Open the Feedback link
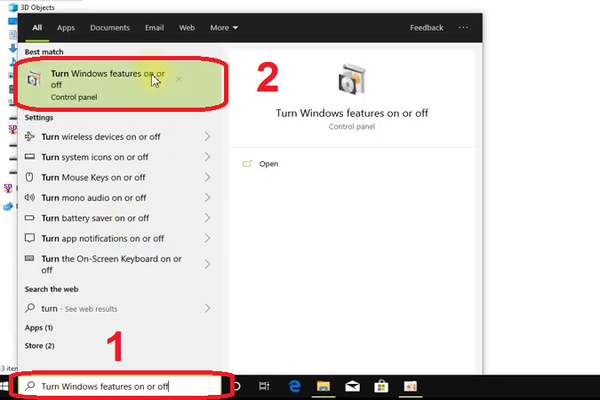This screenshot has height=400, width=600. (427, 28)
